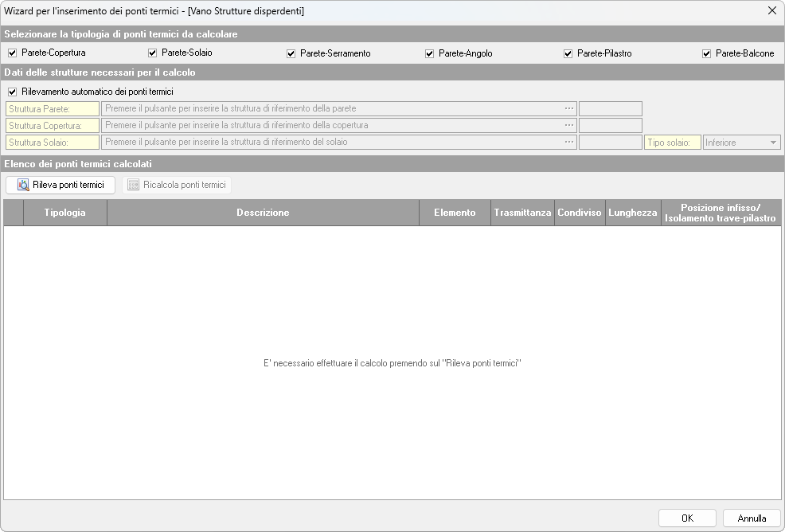
Task: Click the Lunghezza column header
Action: [632, 213]
